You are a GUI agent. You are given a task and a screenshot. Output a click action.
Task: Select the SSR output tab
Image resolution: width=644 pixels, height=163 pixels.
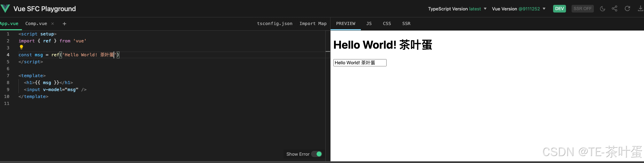406,24
